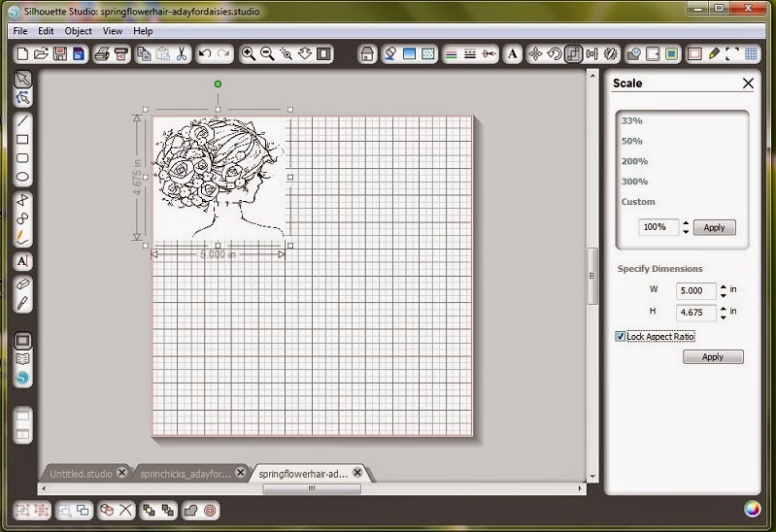Open the Object menu
The image size is (776, 532).
click(79, 31)
